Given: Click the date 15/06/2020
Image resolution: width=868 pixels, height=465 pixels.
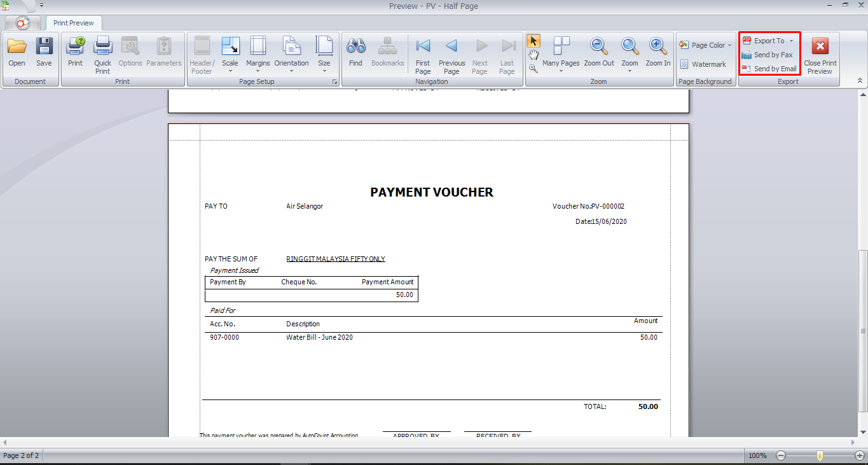Looking at the screenshot, I should click(x=610, y=221).
